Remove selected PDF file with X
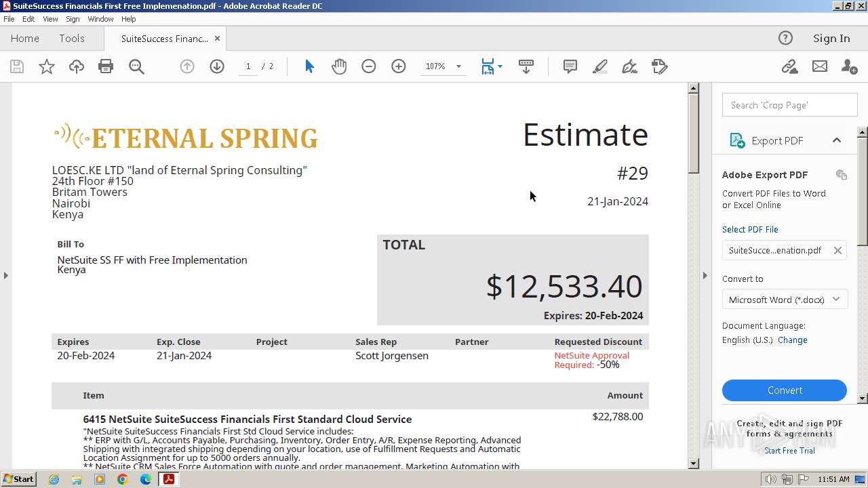 [x=838, y=250]
